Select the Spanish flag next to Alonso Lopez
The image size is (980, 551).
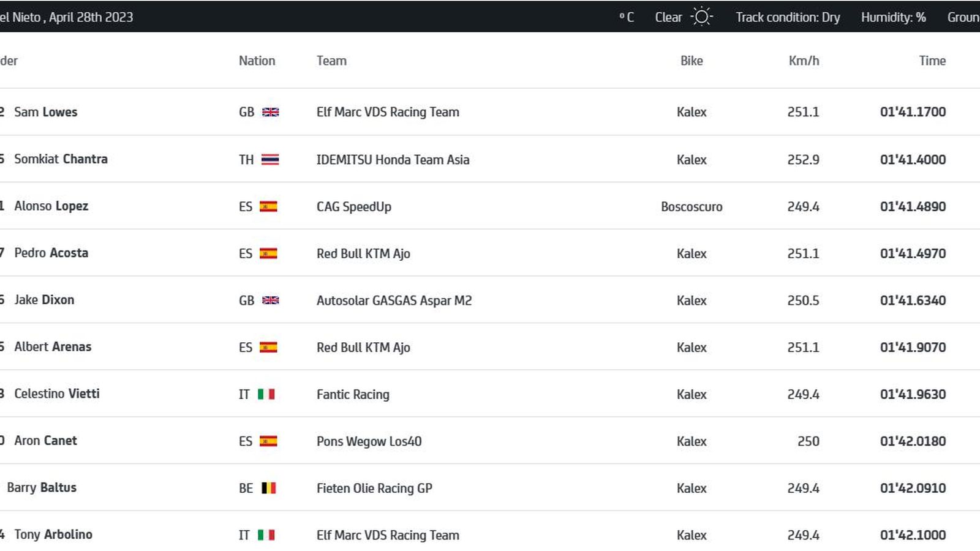coord(268,206)
